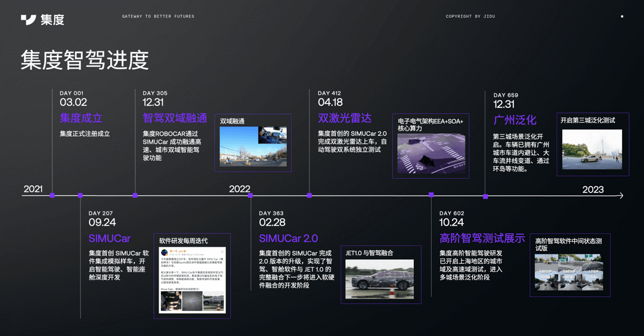The width and height of the screenshot is (644, 336).
Task: Click the timeline arrow head at 2023 end
Action: coord(621,195)
